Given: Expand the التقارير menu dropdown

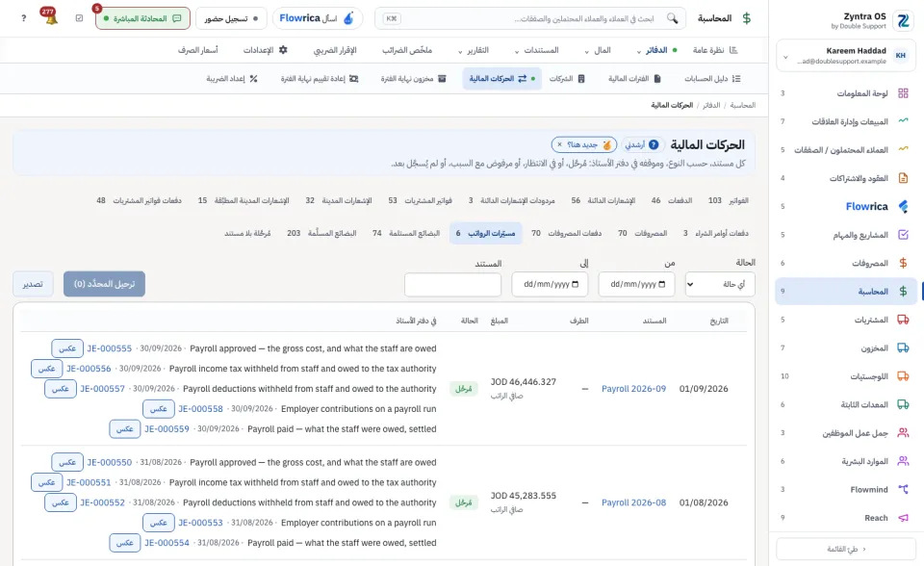Looking at the screenshot, I should 460,51.
